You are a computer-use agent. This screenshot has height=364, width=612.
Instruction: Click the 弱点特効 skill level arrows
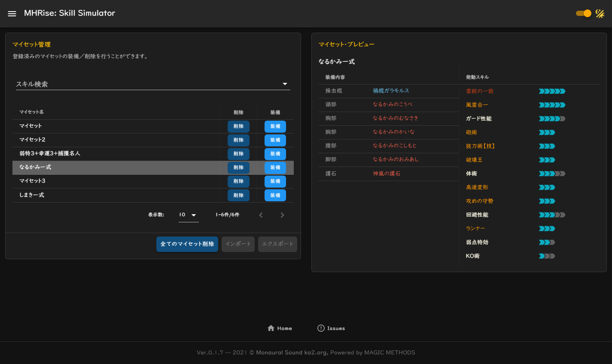point(547,243)
